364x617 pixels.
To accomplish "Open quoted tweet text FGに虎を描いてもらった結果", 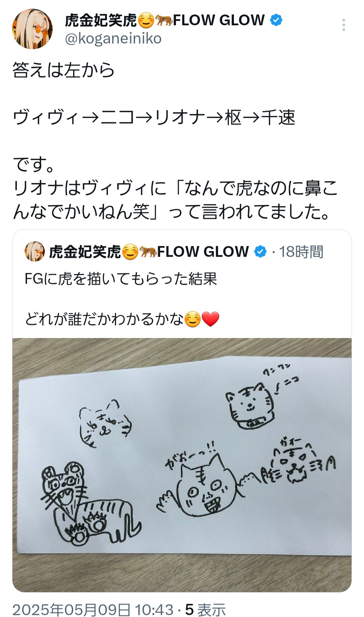I will (x=121, y=279).
